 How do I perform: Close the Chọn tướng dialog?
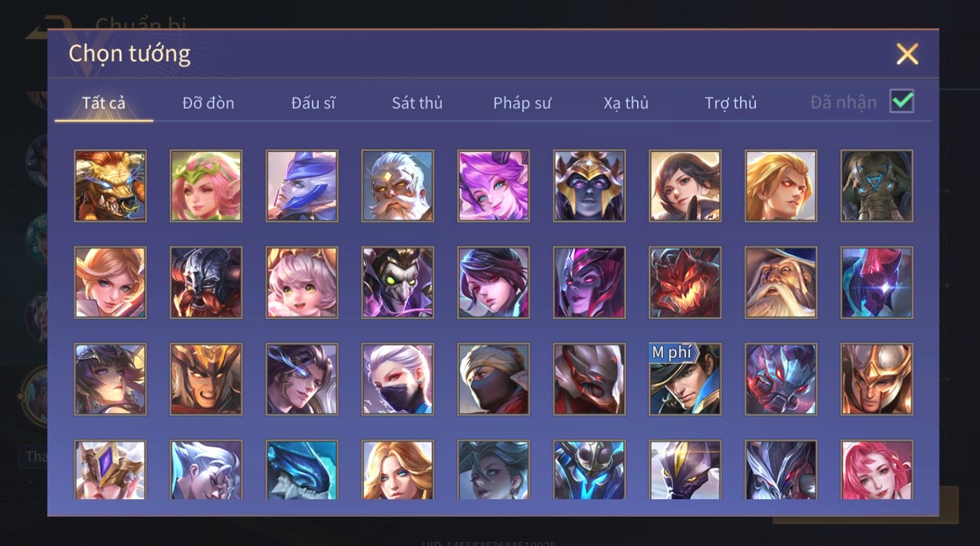pyautogui.click(x=907, y=54)
